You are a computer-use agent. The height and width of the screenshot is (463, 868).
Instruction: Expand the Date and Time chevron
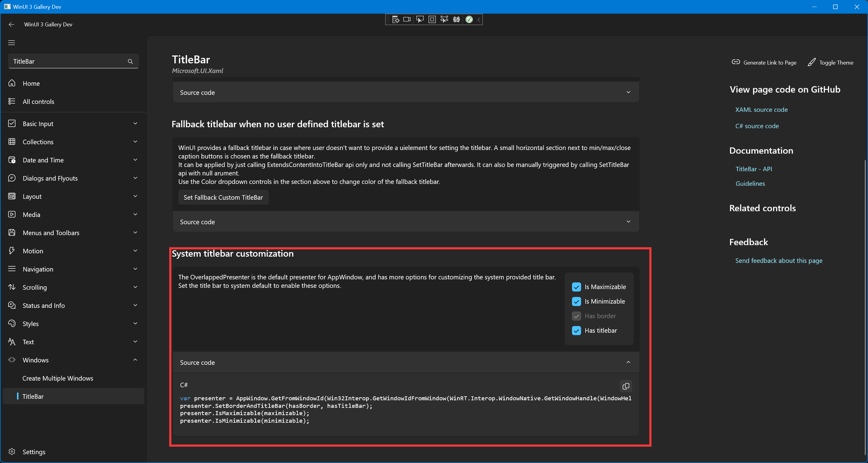pos(135,160)
